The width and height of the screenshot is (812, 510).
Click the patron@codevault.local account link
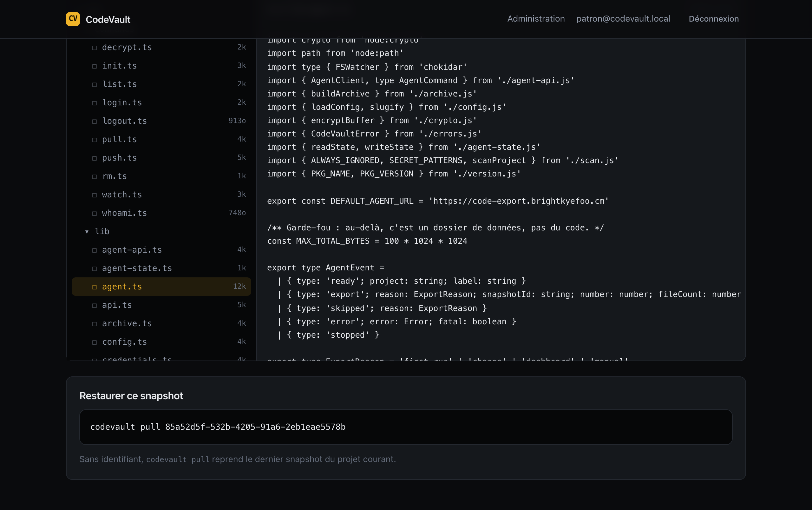tap(623, 19)
